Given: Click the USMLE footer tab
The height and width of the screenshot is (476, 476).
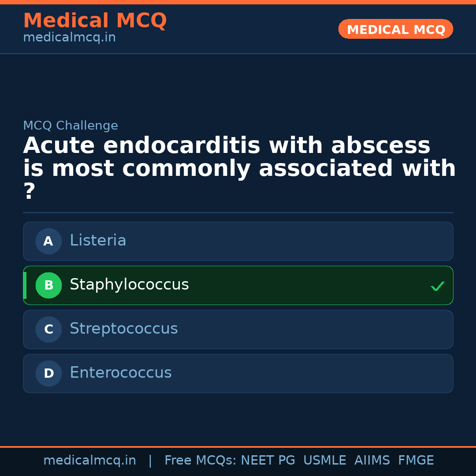Looking at the screenshot, I should coord(325,460).
